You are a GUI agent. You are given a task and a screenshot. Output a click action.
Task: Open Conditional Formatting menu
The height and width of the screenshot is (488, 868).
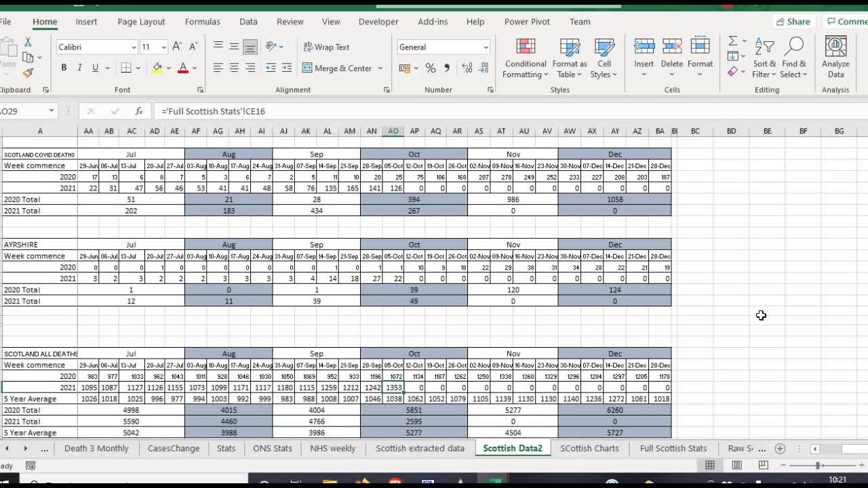coord(526,58)
